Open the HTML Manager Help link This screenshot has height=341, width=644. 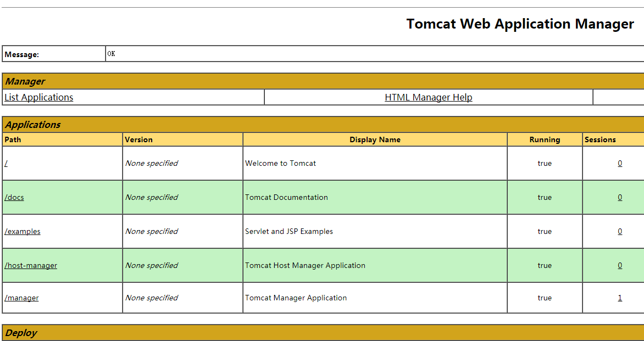pos(429,97)
